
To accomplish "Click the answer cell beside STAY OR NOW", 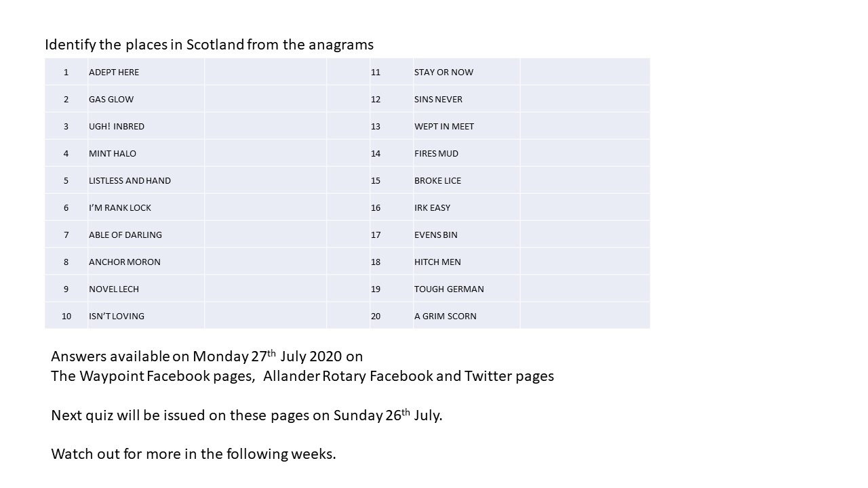I will click(585, 72).
